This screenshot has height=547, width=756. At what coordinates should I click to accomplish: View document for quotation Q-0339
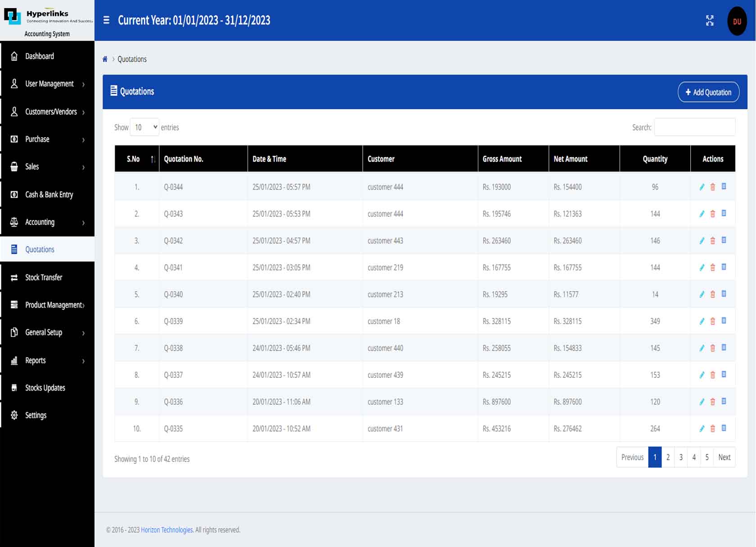click(x=724, y=321)
